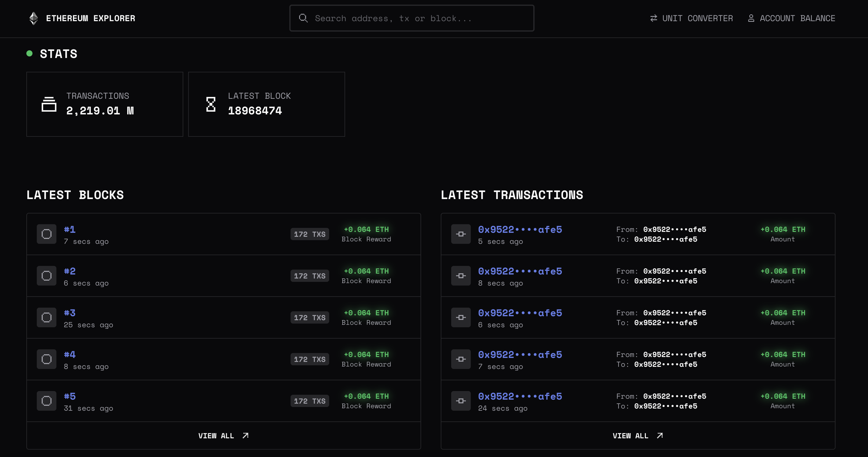Viewport: 868px width, 457px height.
Task: Click the Ethereum diamond logo icon
Action: click(33, 18)
